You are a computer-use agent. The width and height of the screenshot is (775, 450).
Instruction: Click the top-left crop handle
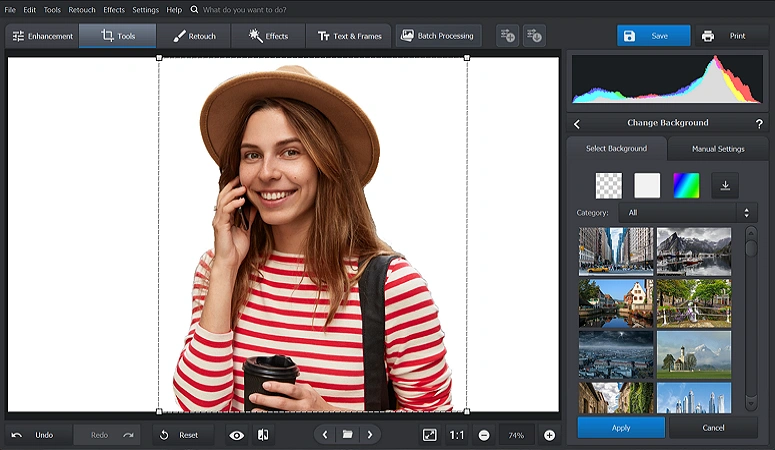click(159, 58)
